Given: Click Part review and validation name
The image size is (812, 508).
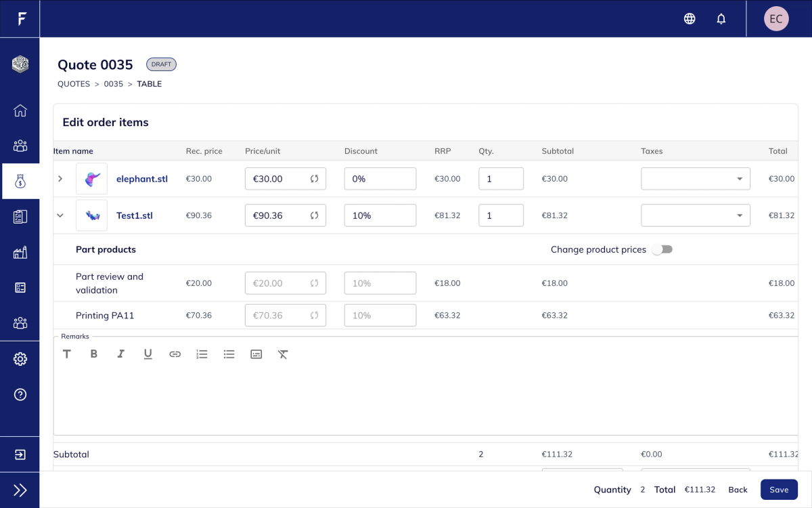Looking at the screenshot, I should pos(110,283).
